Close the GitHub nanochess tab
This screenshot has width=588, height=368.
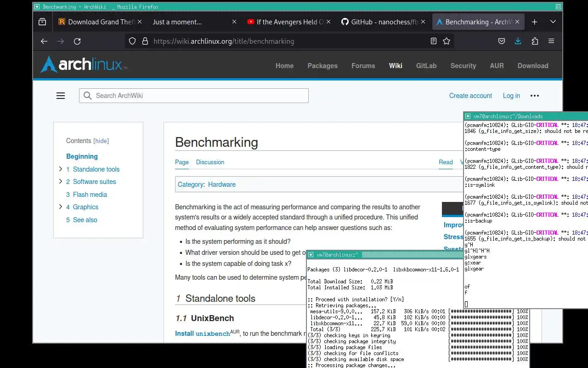pyautogui.click(x=423, y=22)
